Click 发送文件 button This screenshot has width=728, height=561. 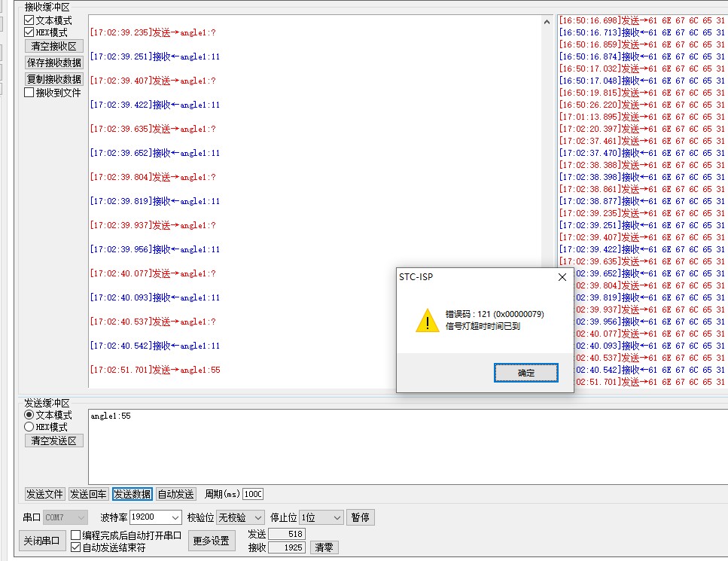coord(44,494)
